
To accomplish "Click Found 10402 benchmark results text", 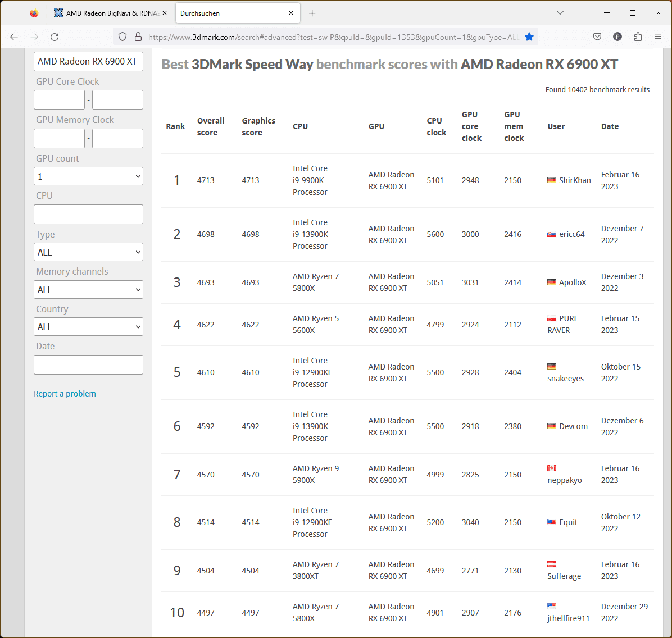I will click(x=597, y=89).
